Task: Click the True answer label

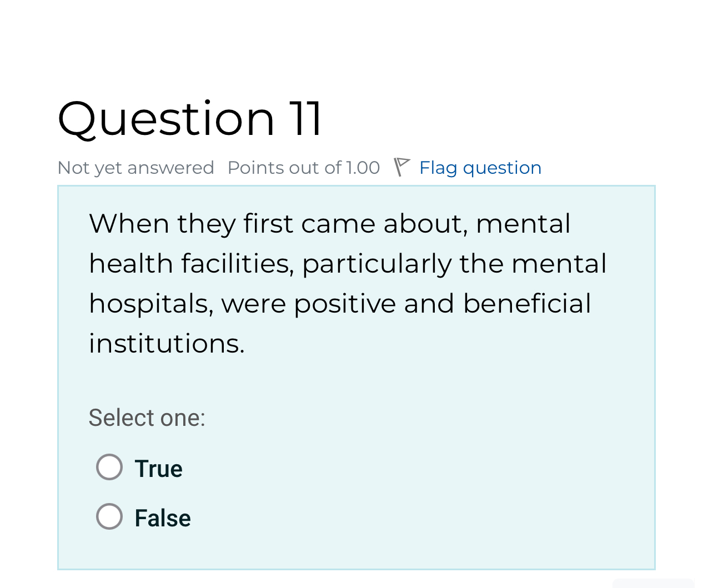Action: [x=158, y=468]
